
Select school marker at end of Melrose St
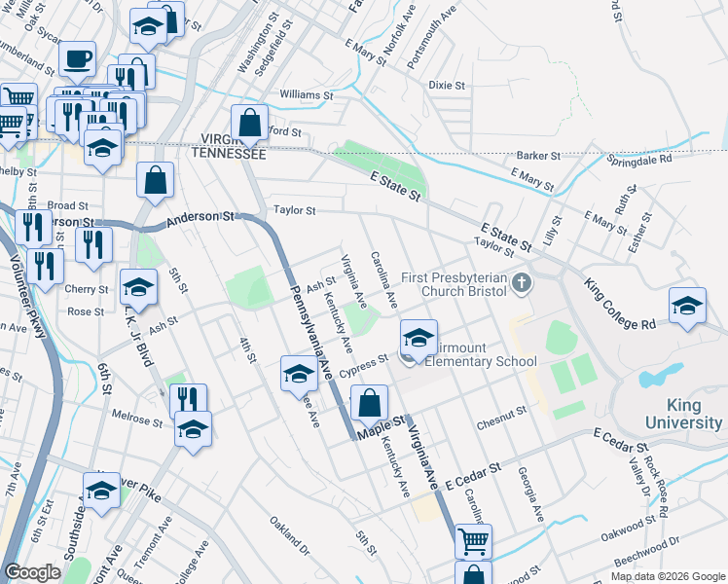[x=193, y=430]
